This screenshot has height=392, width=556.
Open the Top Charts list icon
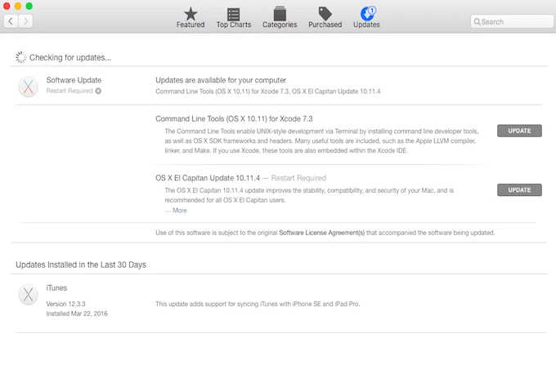click(x=233, y=14)
